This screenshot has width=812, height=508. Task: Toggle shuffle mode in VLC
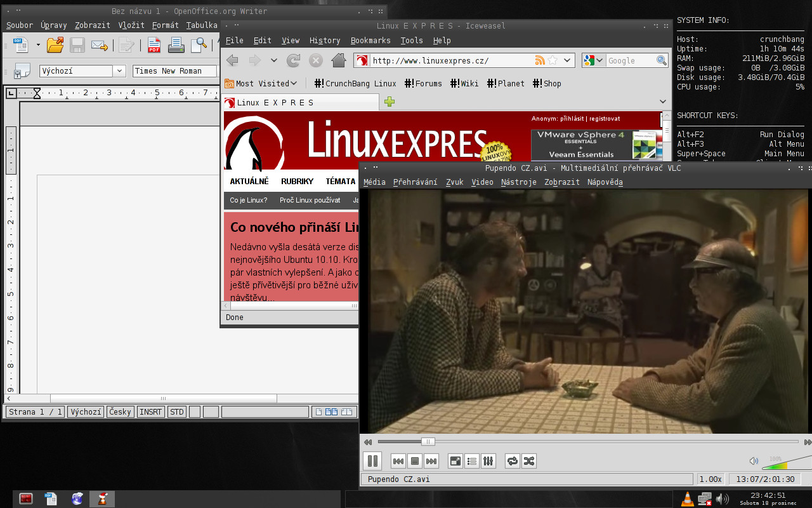[x=529, y=461]
